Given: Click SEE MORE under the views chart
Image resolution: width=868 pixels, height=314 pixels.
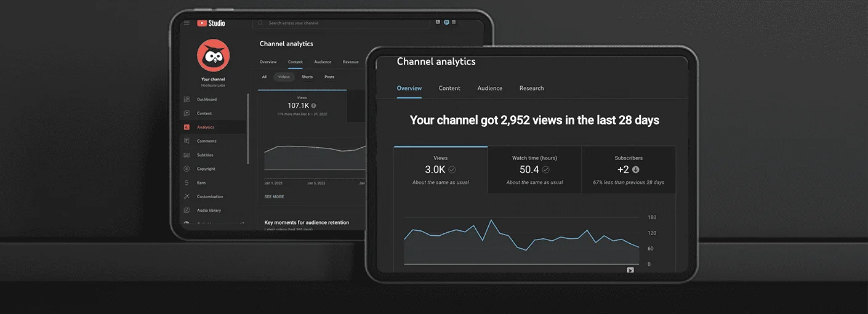Looking at the screenshot, I should 274,196.
